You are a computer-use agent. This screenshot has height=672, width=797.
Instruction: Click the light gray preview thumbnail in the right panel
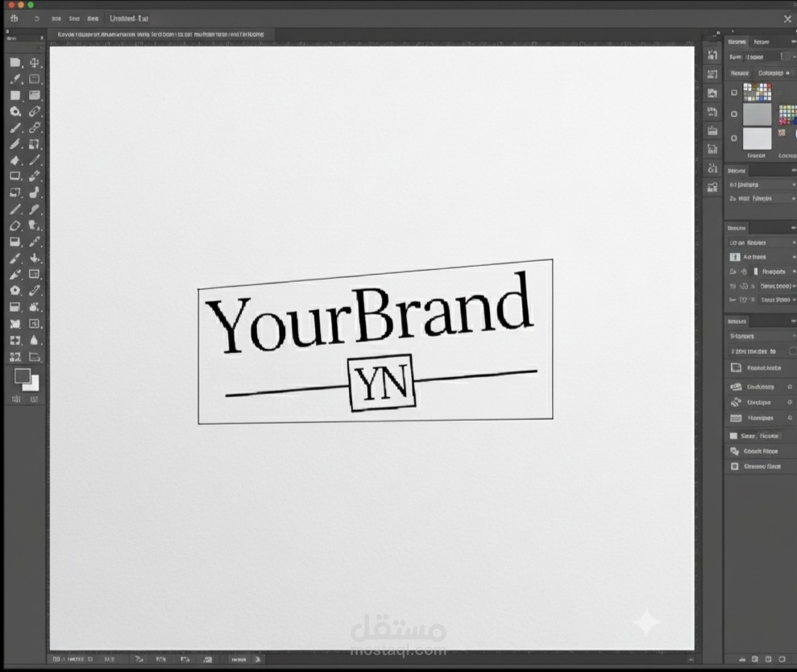pos(758,138)
